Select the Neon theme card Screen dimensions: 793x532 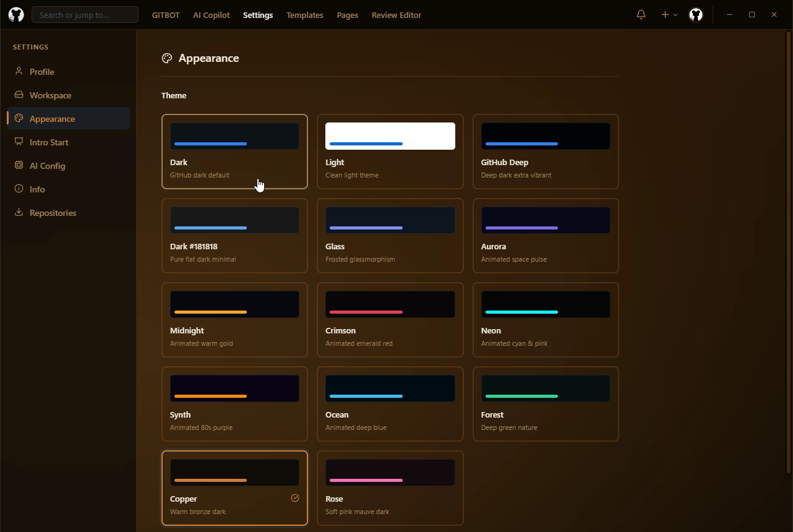click(x=545, y=320)
